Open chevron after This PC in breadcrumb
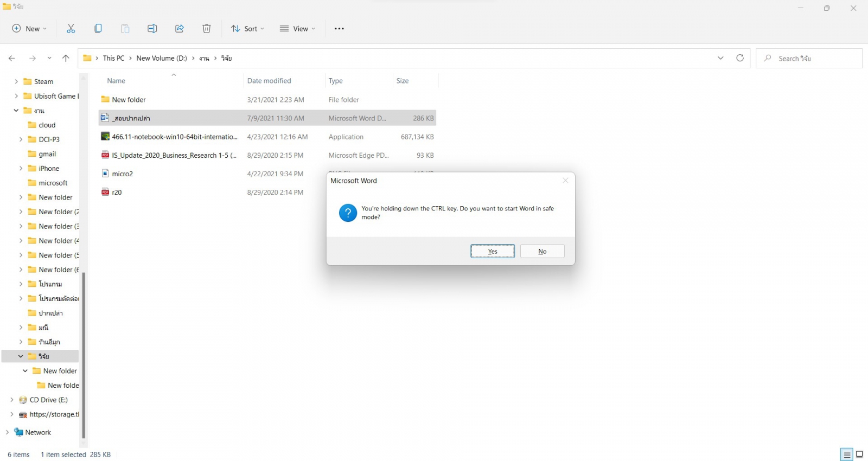 pyautogui.click(x=130, y=58)
